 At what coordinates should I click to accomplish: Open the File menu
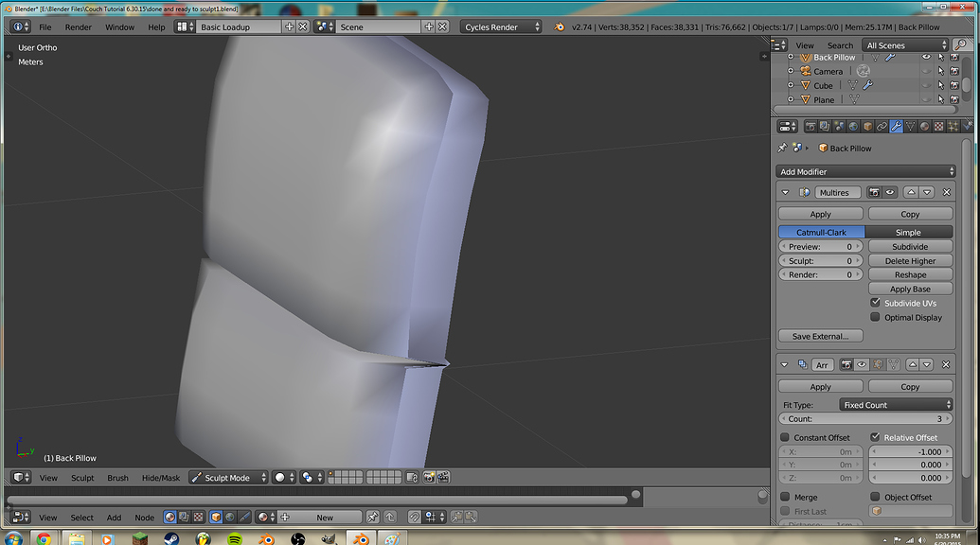tap(45, 26)
